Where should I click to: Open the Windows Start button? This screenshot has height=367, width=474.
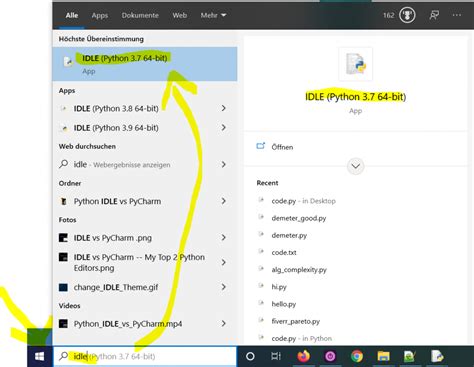(x=39, y=356)
